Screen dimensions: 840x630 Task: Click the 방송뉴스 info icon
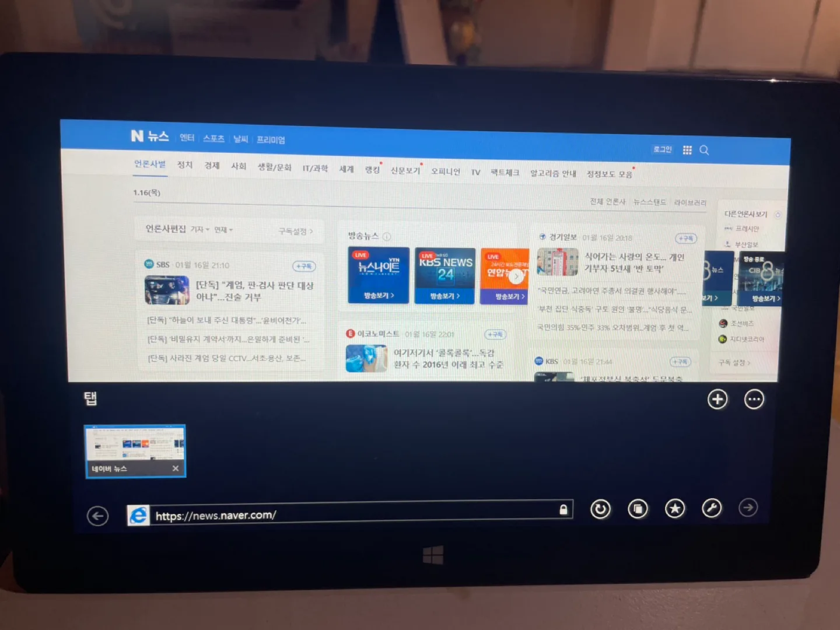387,236
